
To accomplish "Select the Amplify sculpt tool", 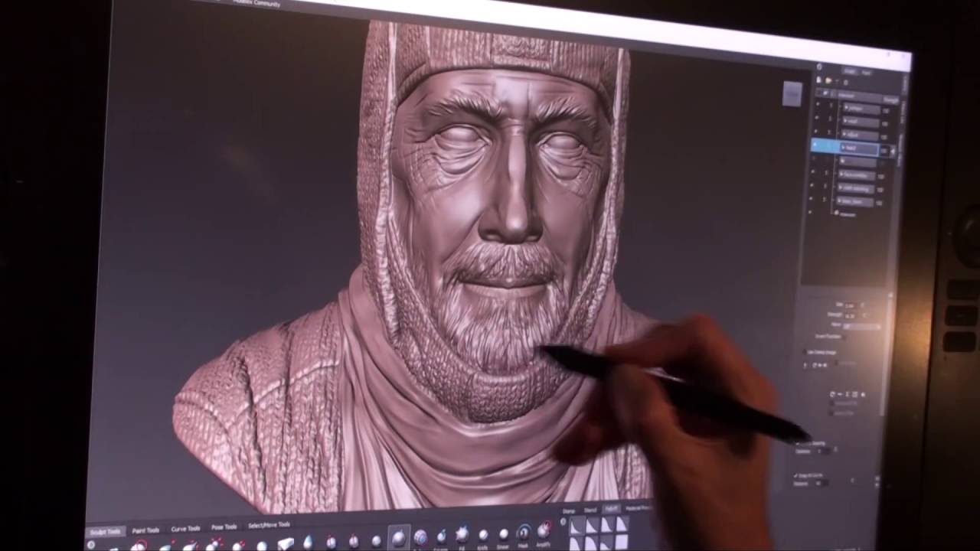I will [544, 530].
